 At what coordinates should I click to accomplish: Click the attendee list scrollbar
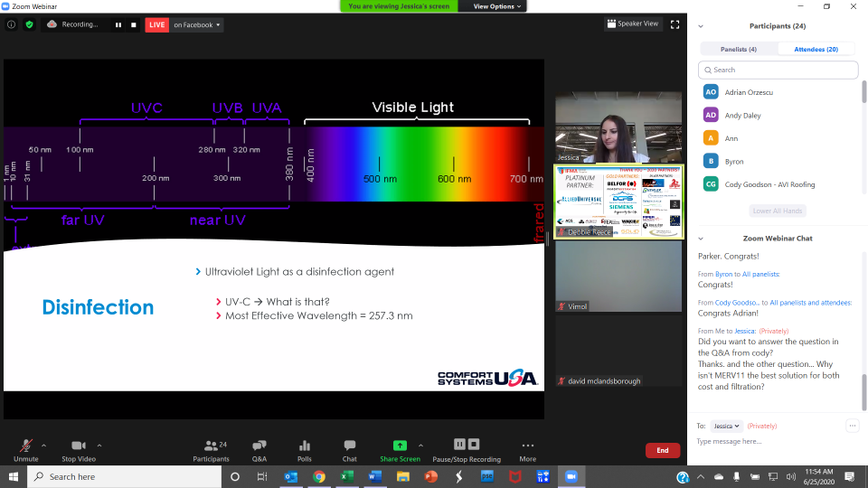[x=863, y=92]
